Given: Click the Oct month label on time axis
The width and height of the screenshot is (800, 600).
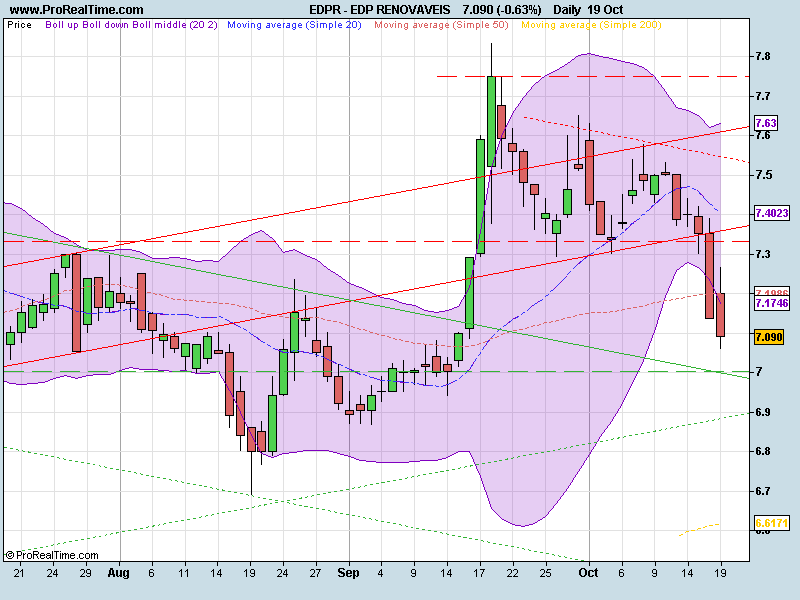Looking at the screenshot, I should coord(588,573).
